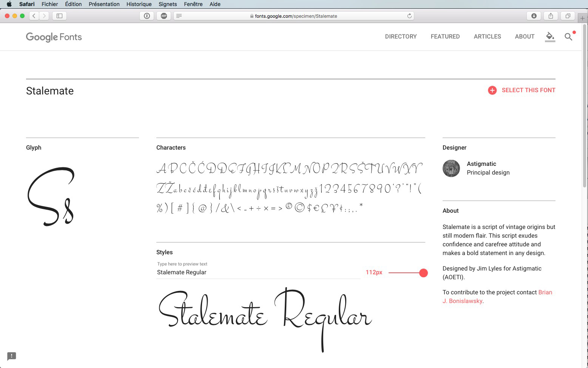Image resolution: width=588 pixels, height=368 pixels.
Task: Open the feedback exclamation icon
Action: [x=12, y=356]
